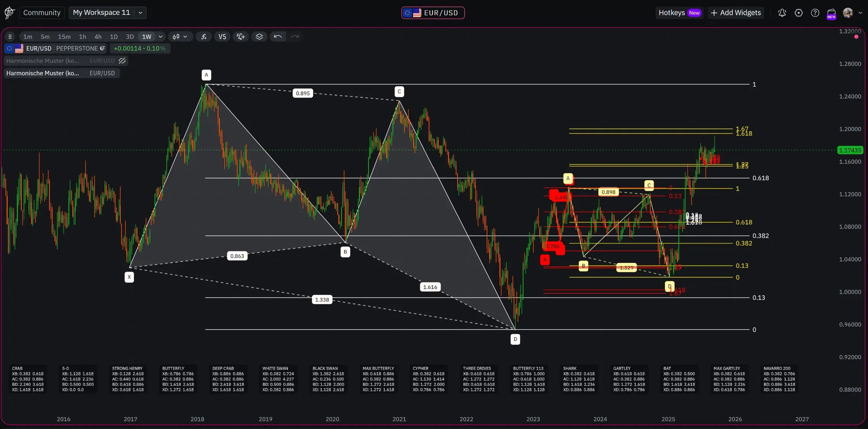Open the My Workspace 11 dropdown

(x=140, y=13)
